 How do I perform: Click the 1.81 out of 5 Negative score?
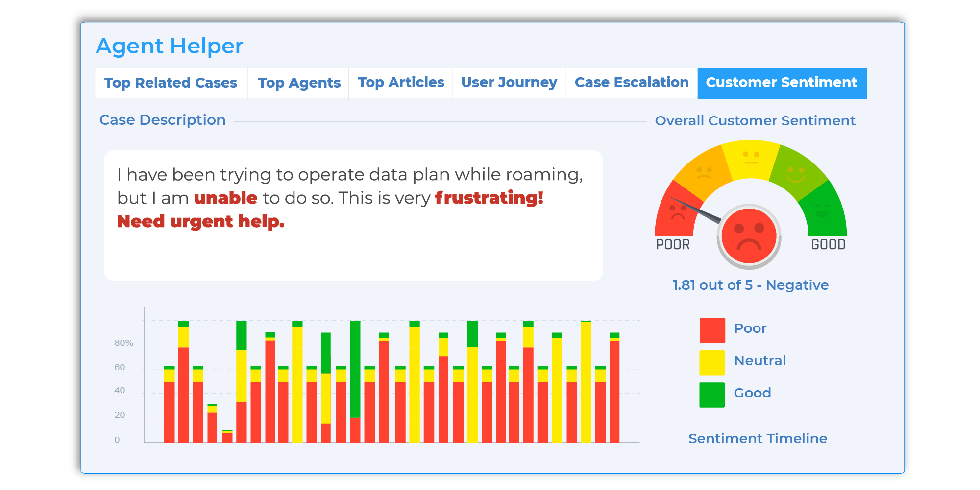tap(750, 285)
